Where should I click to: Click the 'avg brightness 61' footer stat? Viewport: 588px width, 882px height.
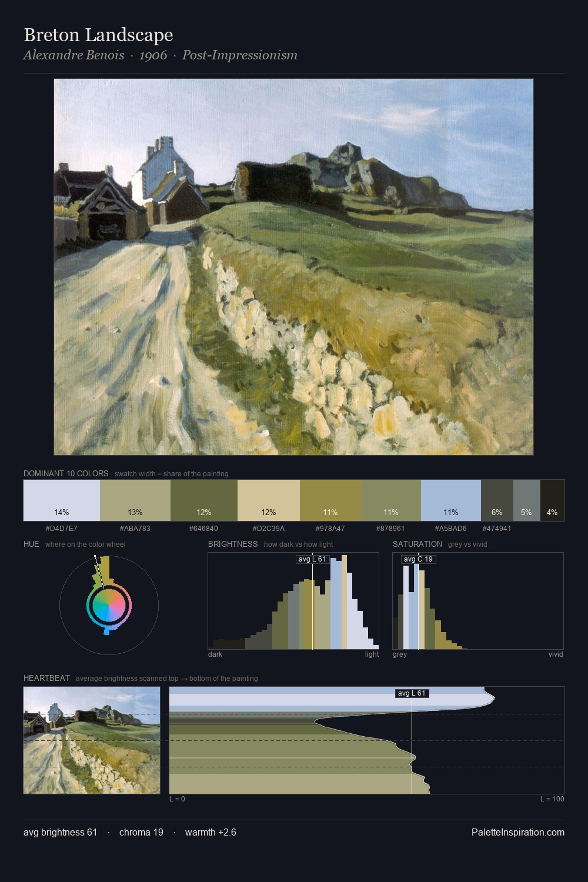60,832
